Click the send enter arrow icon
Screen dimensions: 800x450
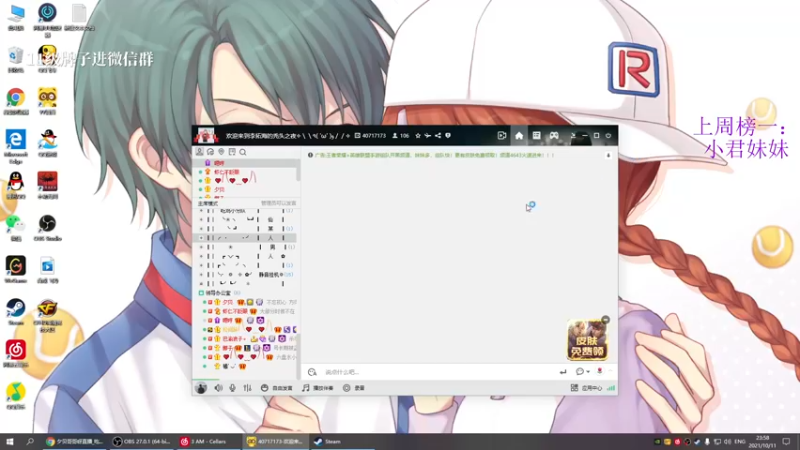pyautogui.click(x=563, y=372)
